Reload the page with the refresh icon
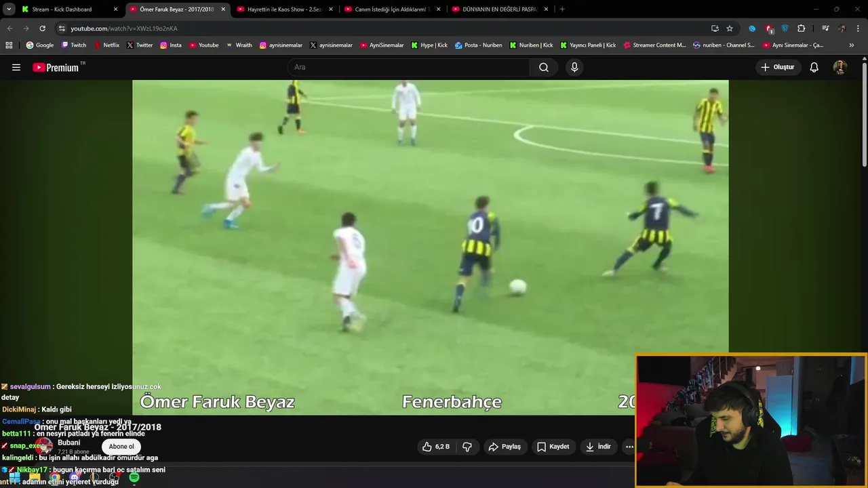The image size is (868, 488). coord(42,28)
